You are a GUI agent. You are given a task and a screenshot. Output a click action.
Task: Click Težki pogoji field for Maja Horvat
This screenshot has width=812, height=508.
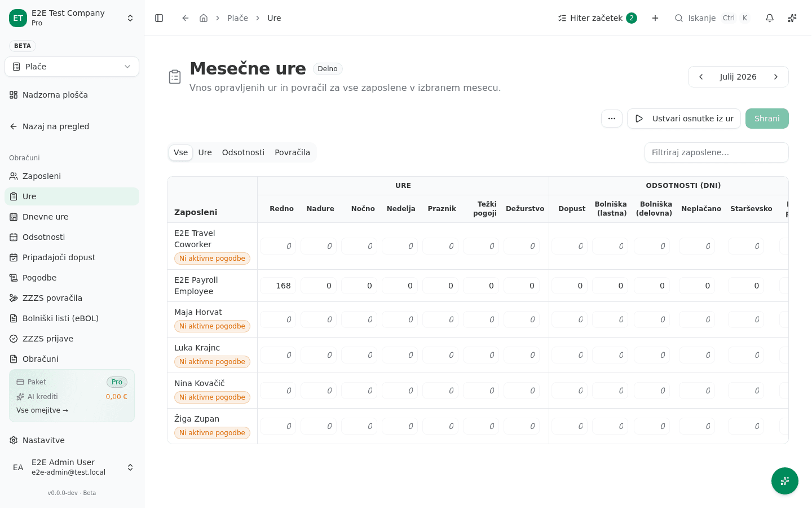pos(481,319)
